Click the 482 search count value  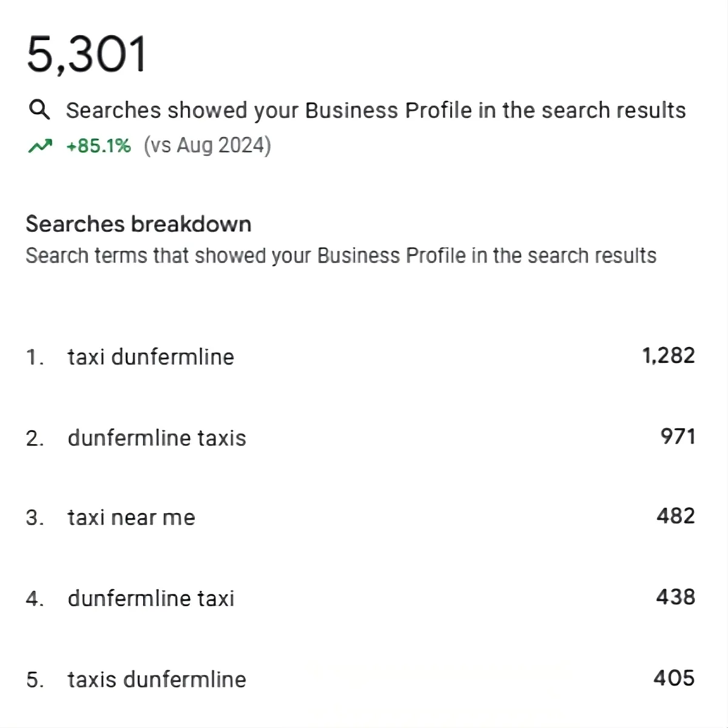676,516
